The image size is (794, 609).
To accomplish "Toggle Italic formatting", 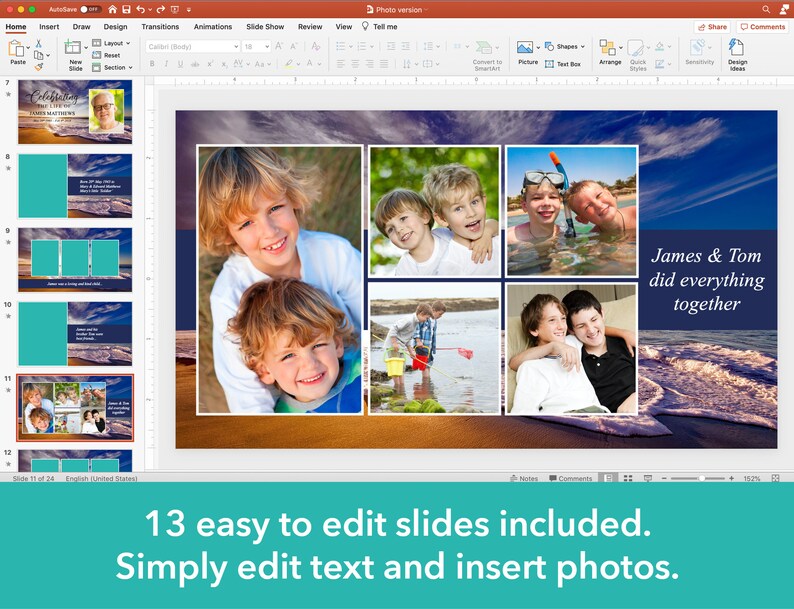I will (166, 64).
